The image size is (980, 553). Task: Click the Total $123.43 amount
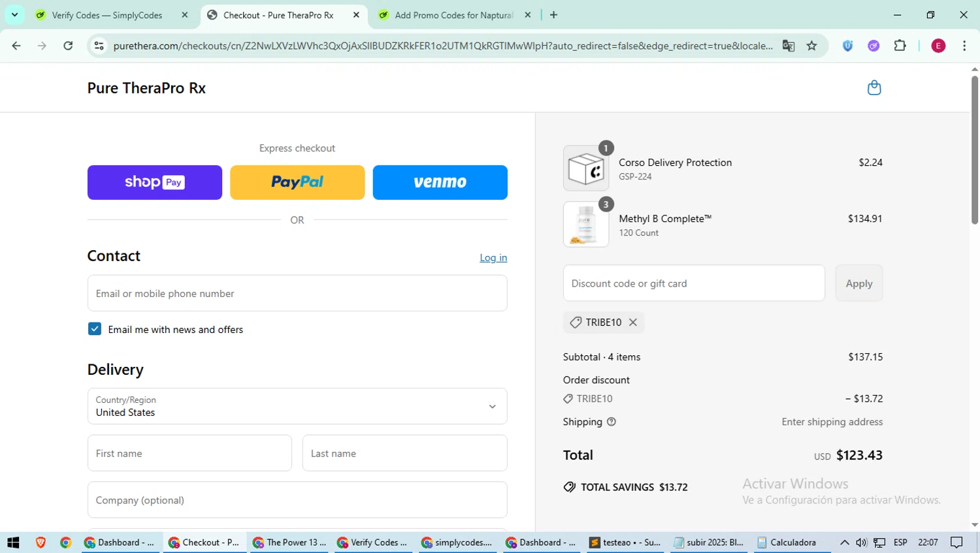[859, 455]
